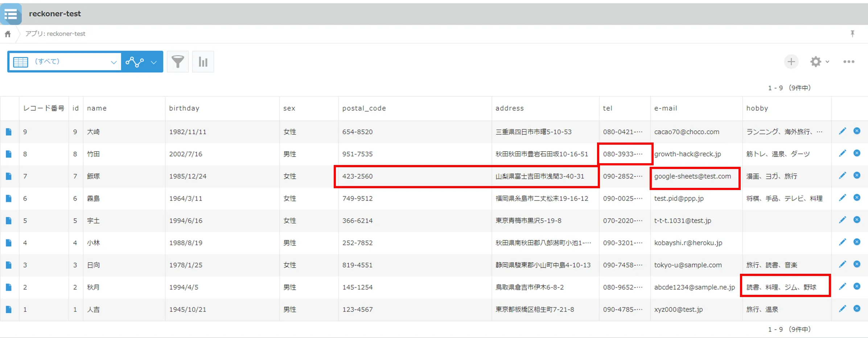Screen dimensions: 868x338
Task: Open the three-dot options menu
Action: point(848,62)
